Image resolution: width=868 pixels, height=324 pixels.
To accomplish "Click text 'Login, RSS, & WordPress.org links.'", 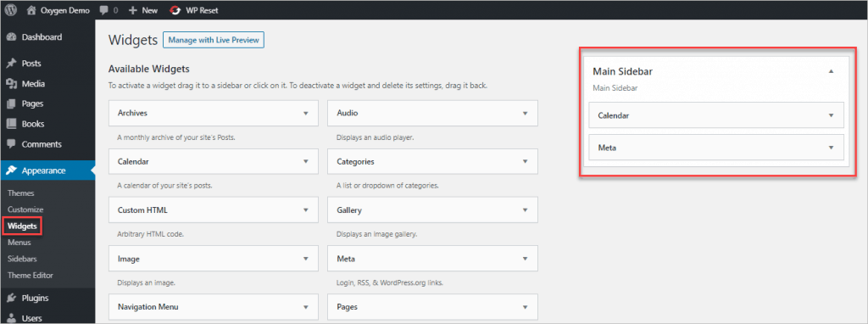I will tap(390, 283).
